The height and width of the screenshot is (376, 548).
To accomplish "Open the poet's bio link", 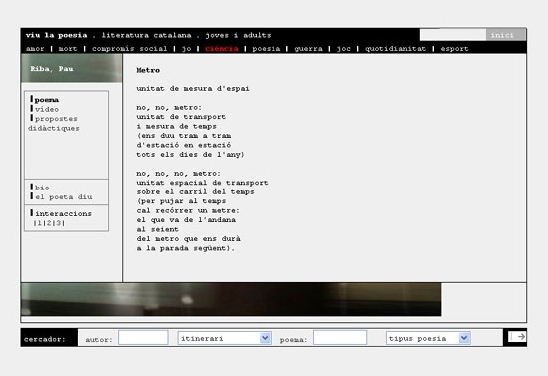I will [x=42, y=188].
